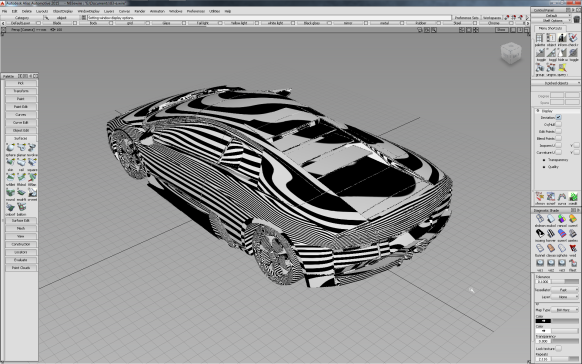Viewport: 582px width, 364px height.
Task: Select the vis1 diagnostic shade
Action: click(x=540, y=263)
